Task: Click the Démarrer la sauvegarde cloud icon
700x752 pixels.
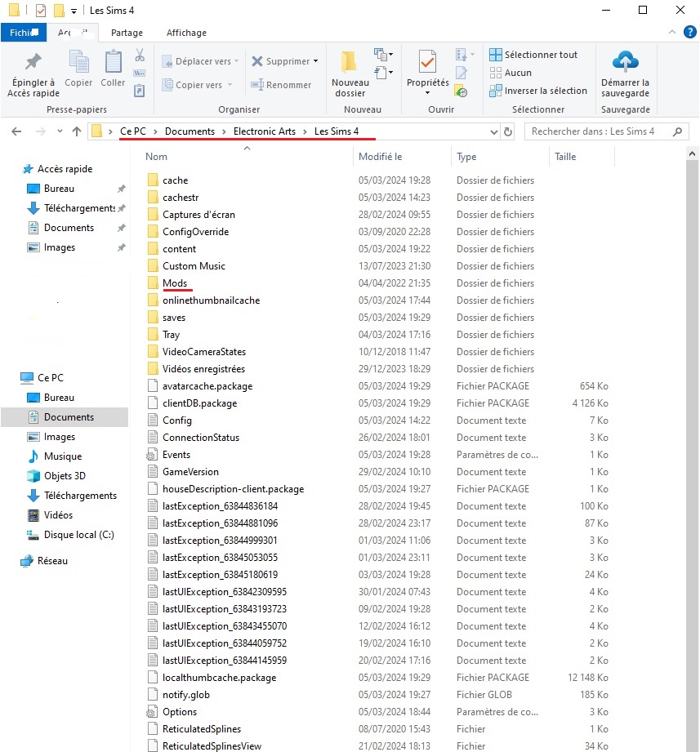Action: pos(625,61)
